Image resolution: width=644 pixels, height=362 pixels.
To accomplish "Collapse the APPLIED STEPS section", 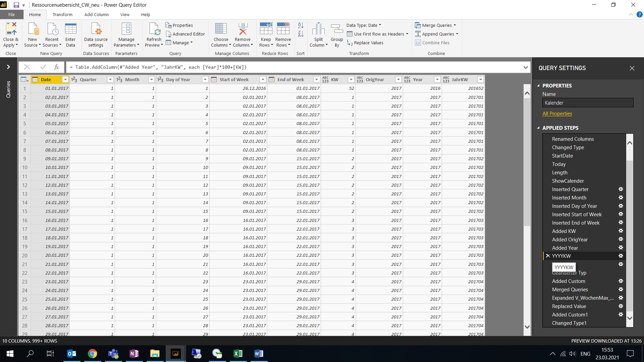I will pos(538,128).
